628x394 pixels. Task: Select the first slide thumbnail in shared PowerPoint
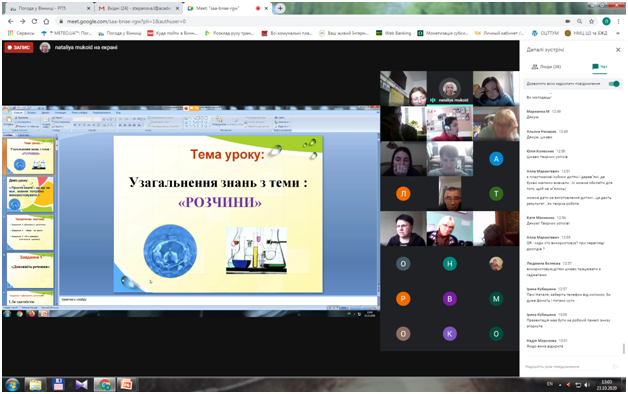point(30,156)
